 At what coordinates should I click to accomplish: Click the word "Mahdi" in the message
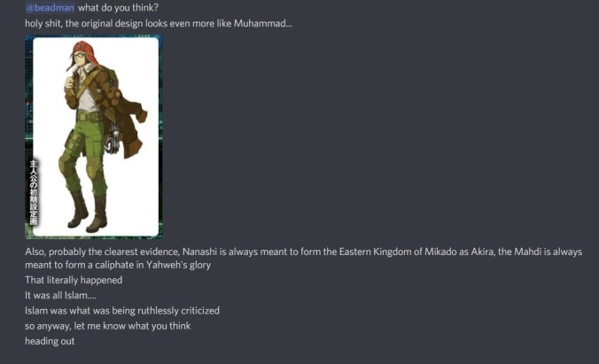pos(527,252)
